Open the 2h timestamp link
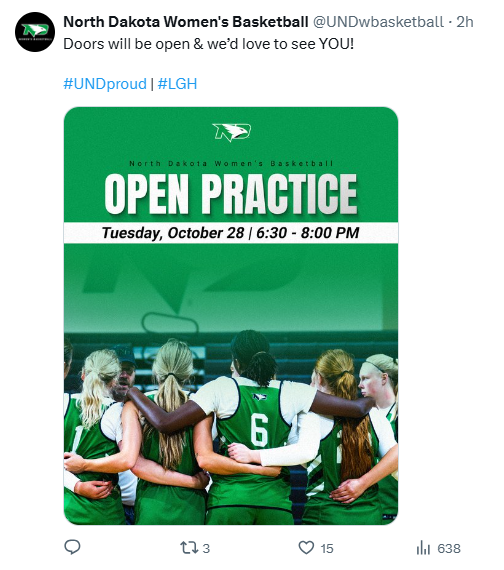504x570 pixels. coord(465,22)
